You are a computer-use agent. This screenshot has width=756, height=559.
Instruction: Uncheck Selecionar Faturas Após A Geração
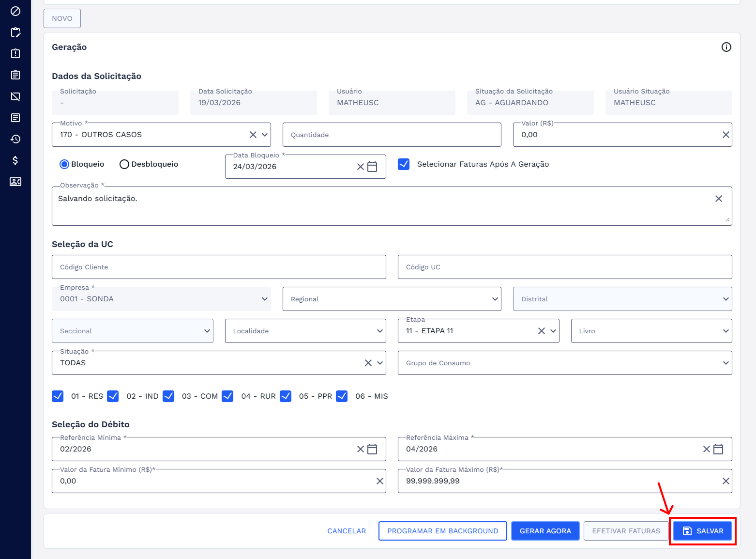coord(404,164)
